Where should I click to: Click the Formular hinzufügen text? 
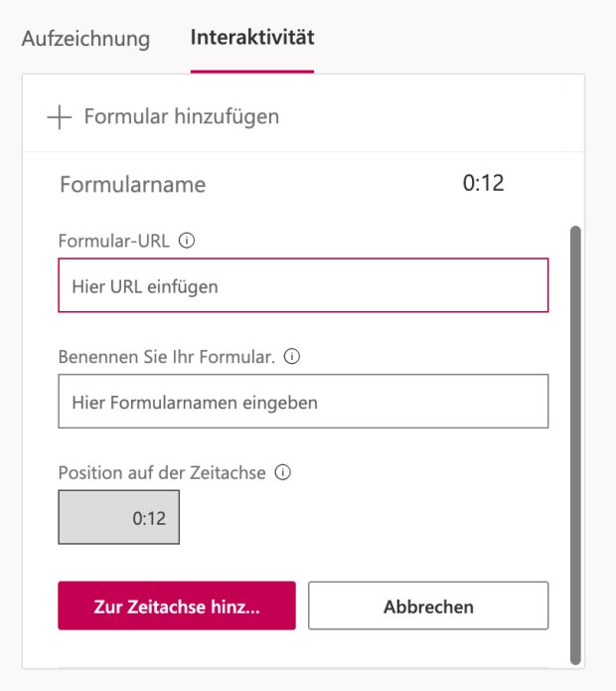click(x=181, y=117)
